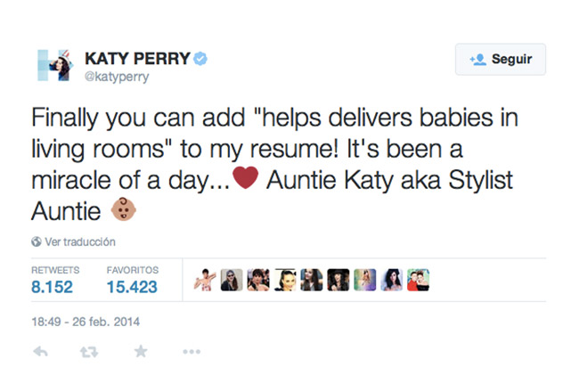
Task: Click the first avatar in the retweeters row
Action: (206, 281)
